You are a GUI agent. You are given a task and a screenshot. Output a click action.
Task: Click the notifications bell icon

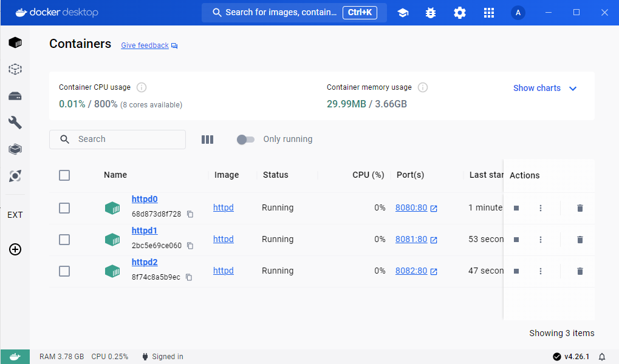(x=601, y=357)
